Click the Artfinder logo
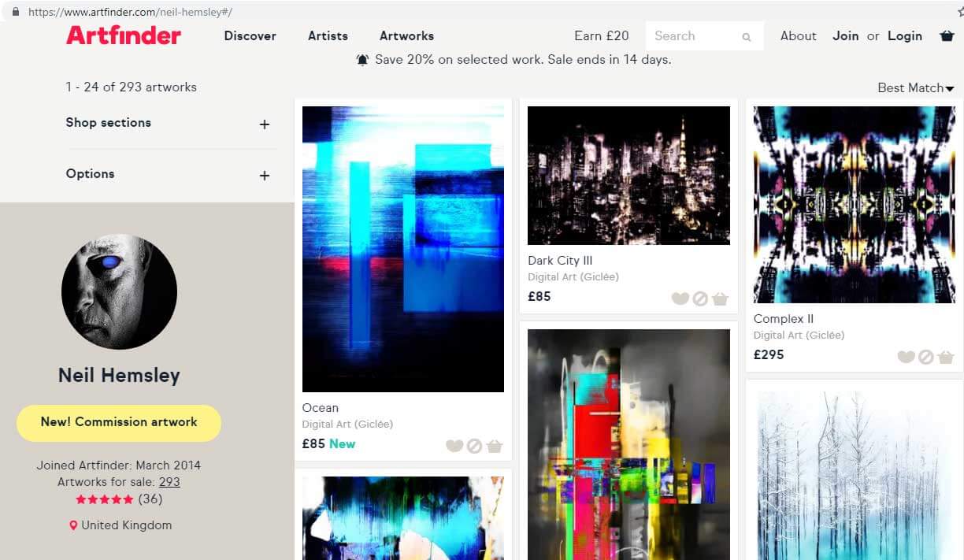 [124, 35]
